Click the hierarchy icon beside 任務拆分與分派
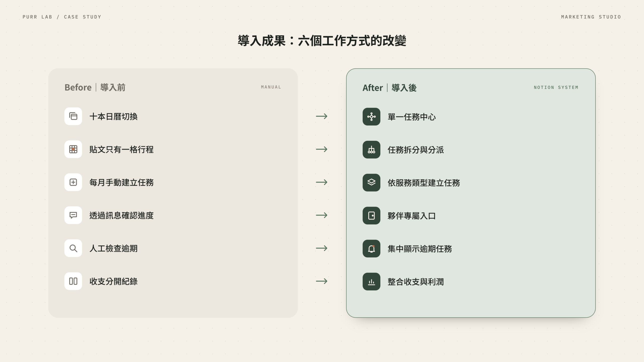 (371, 150)
